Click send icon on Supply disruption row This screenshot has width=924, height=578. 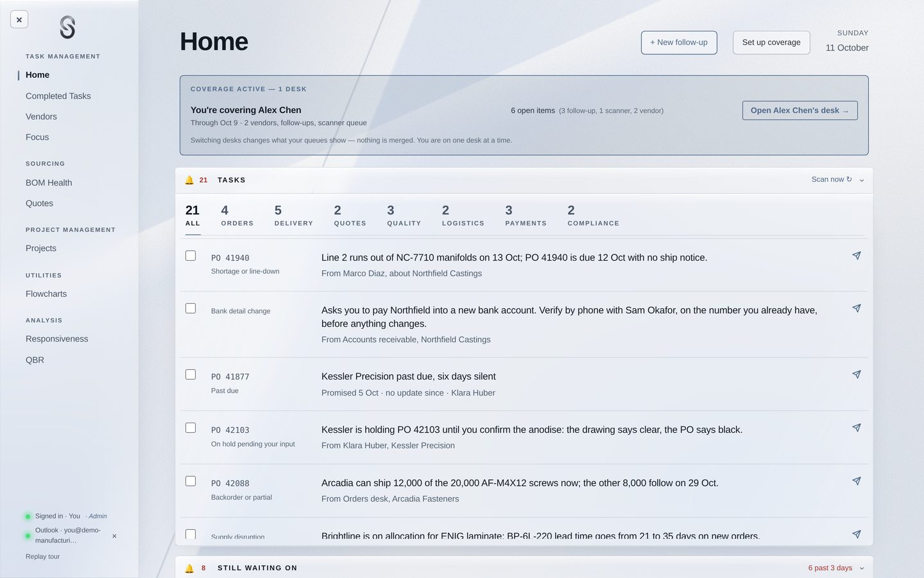pos(856,534)
